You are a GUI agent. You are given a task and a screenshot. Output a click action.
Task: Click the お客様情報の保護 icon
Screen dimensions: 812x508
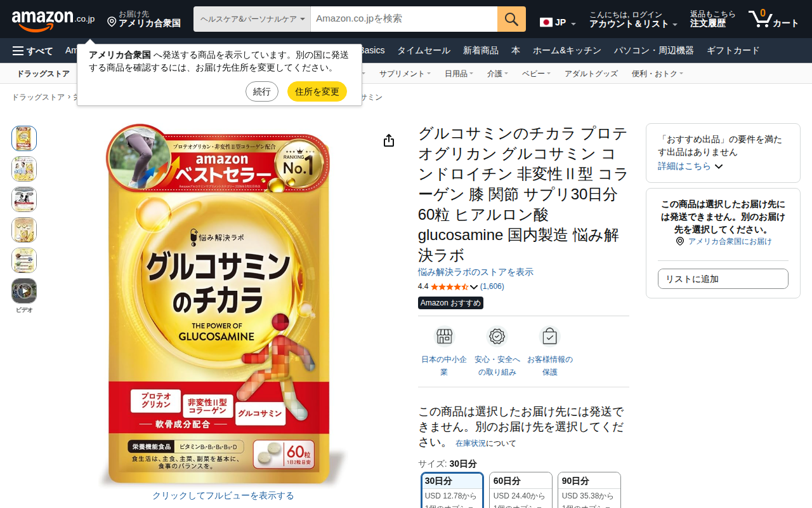pyautogui.click(x=549, y=336)
